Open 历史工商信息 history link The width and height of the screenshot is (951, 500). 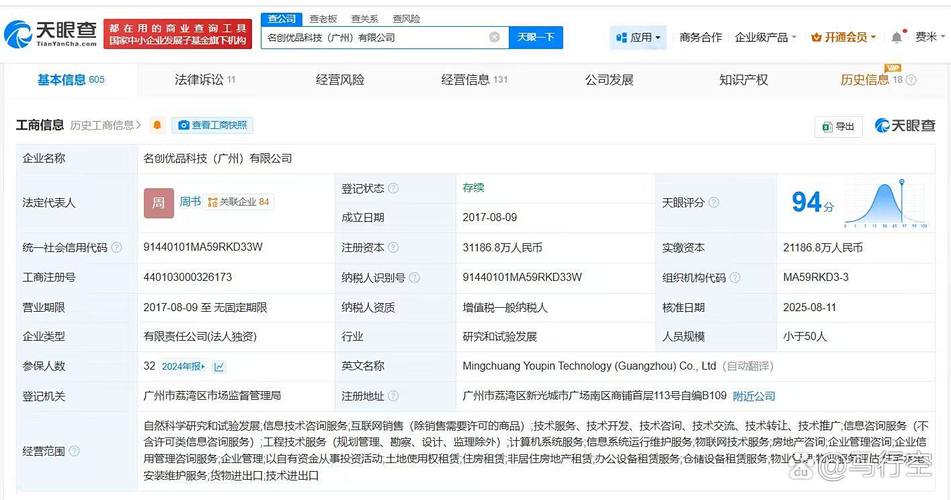pos(106,125)
